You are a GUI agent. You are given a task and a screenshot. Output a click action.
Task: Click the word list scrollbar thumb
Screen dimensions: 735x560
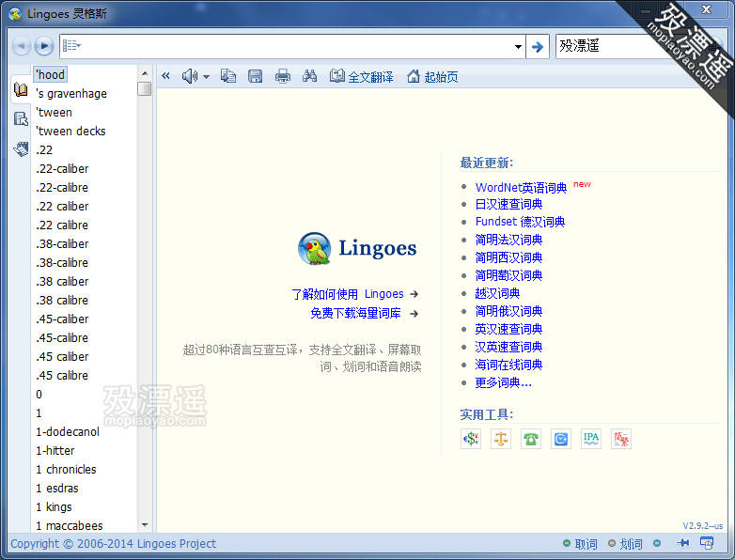tap(145, 88)
